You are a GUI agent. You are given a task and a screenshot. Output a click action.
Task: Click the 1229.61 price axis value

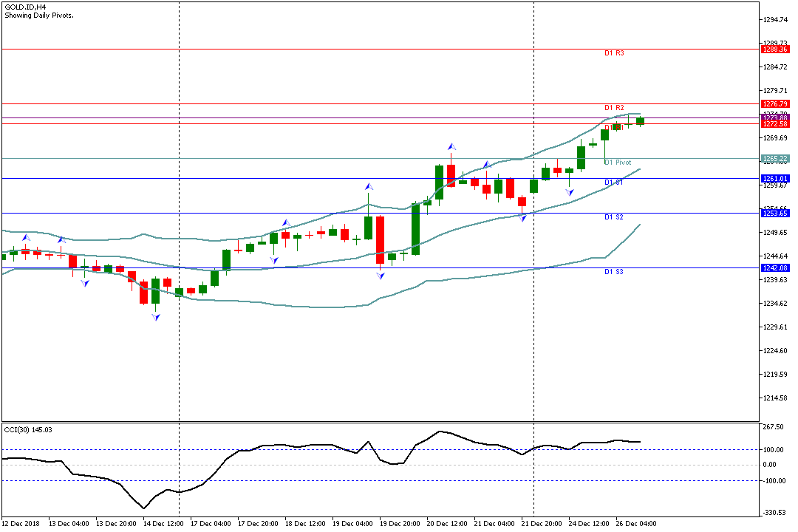(776, 327)
